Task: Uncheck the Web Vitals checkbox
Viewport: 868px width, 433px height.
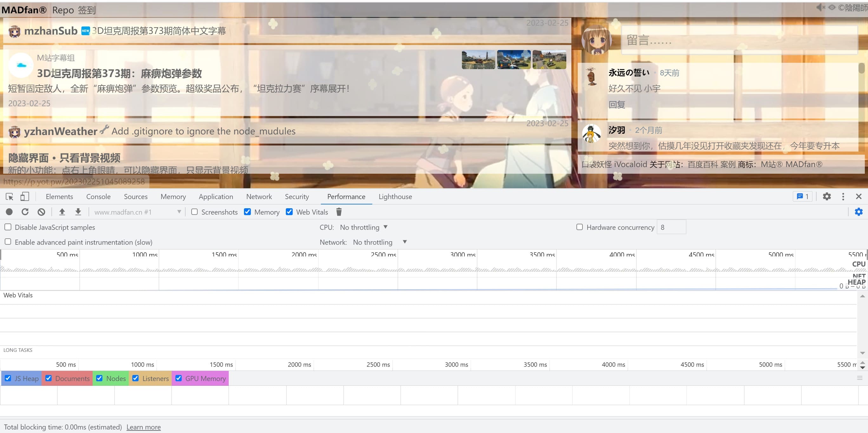Action: point(289,212)
